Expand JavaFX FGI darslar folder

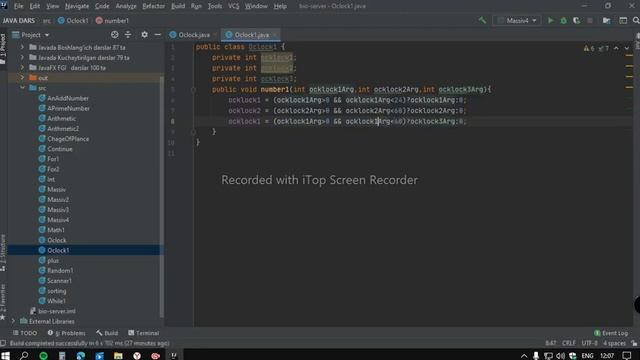(x=22, y=68)
